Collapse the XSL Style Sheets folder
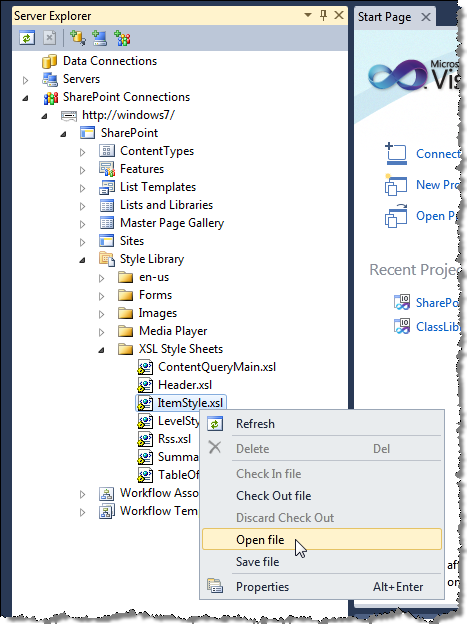Screen dimensions: 467x624 tap(102, 350)
